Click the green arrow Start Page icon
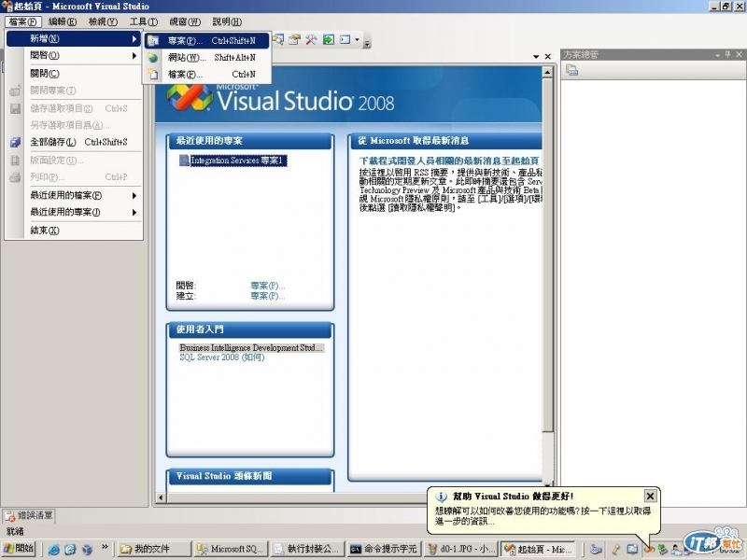 tap(329, 39)
